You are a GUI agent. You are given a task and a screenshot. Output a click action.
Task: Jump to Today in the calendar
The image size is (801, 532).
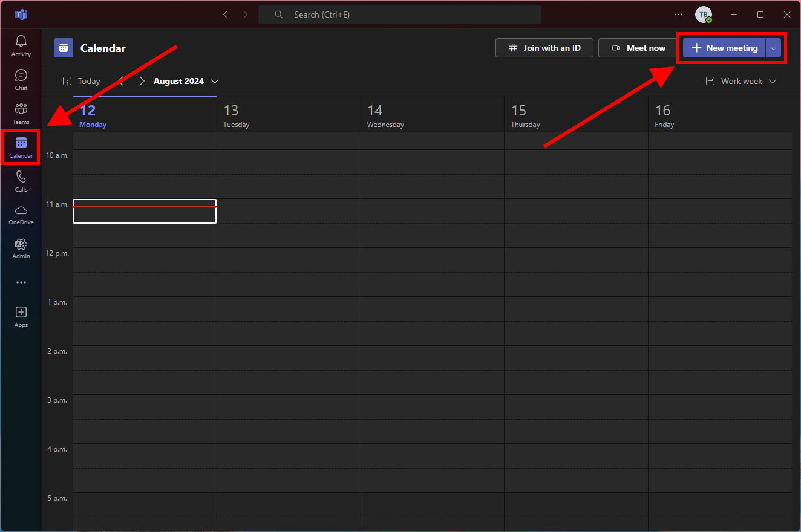(x=82, y=81)
